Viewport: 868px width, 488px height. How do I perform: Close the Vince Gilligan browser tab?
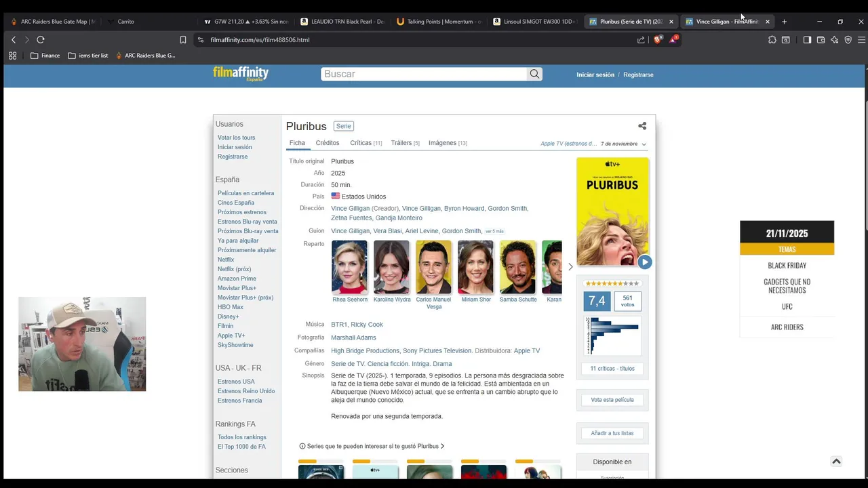pos(768,22)
